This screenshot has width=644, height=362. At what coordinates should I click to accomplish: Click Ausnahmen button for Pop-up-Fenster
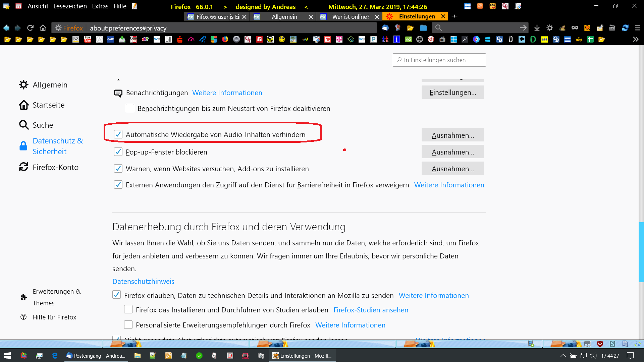pos(452,152)
